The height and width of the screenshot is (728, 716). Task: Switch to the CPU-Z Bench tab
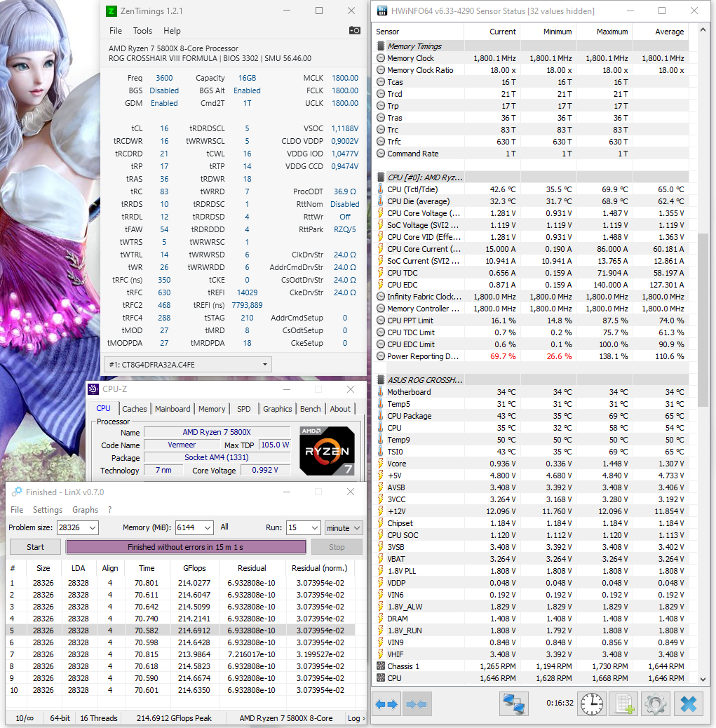(x=310, y=409)
